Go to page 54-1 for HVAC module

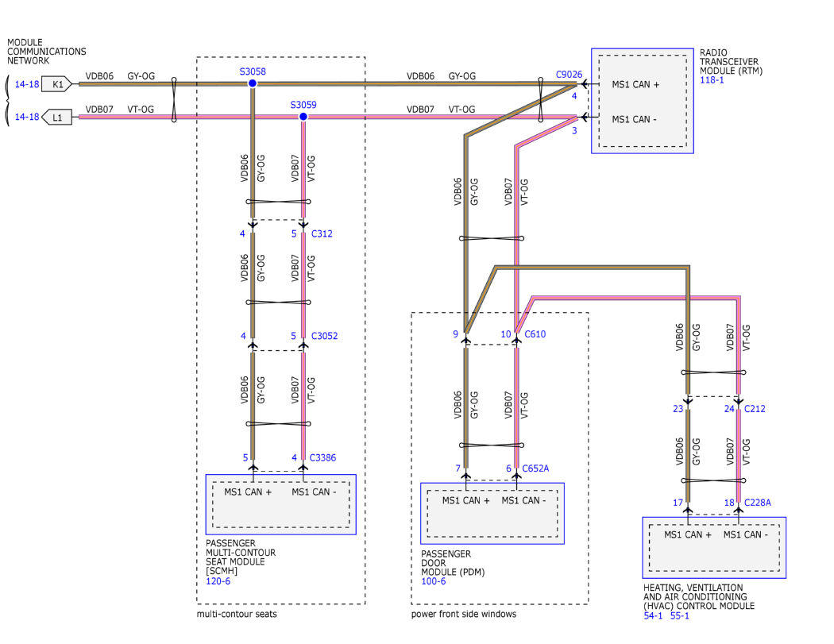click(654, 616)
